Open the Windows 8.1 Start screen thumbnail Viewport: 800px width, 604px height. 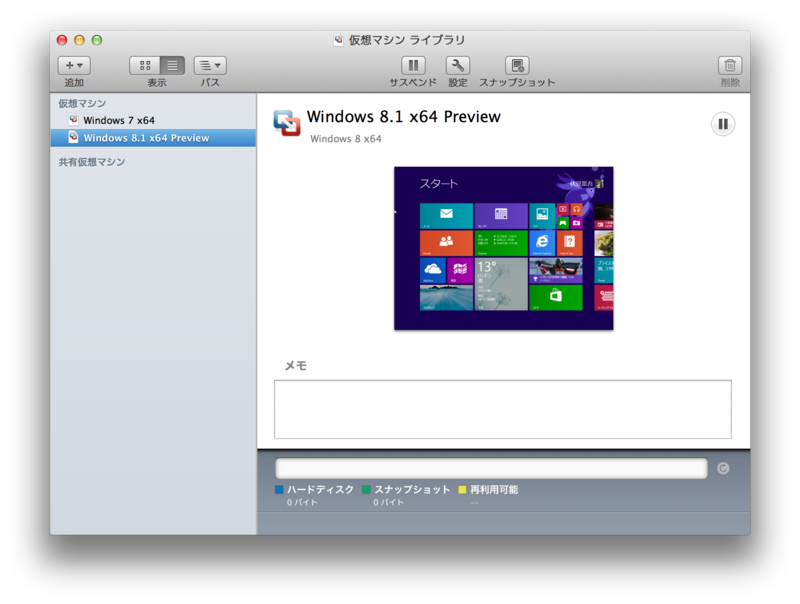pyautogui.click(x=504, y=248)
